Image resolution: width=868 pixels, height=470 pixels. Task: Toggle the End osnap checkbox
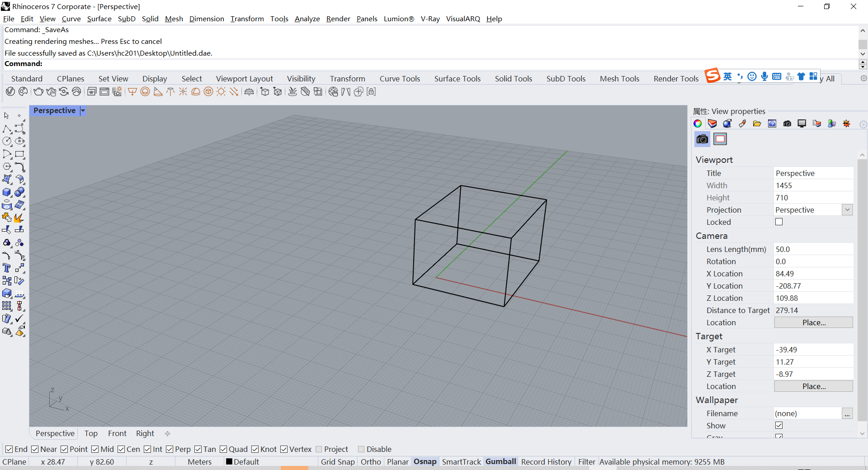9,449
